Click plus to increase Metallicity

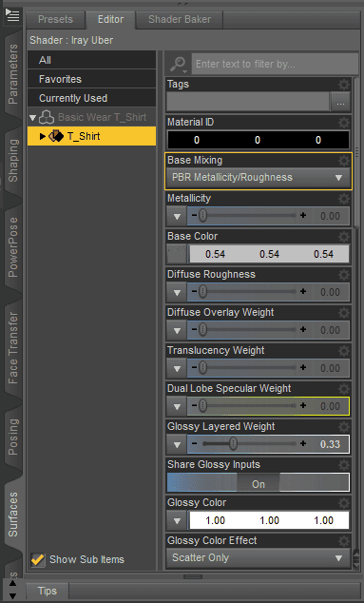point(303,215)
